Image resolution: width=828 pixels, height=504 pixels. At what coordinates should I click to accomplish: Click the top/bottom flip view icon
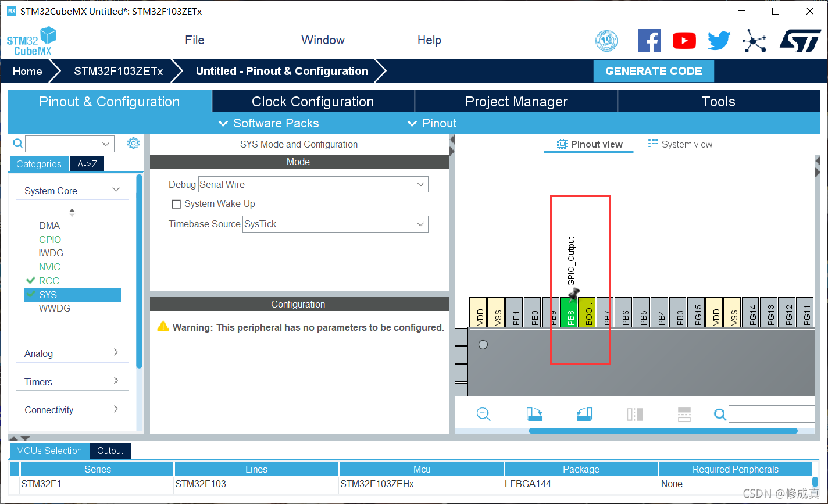[684, 414]
